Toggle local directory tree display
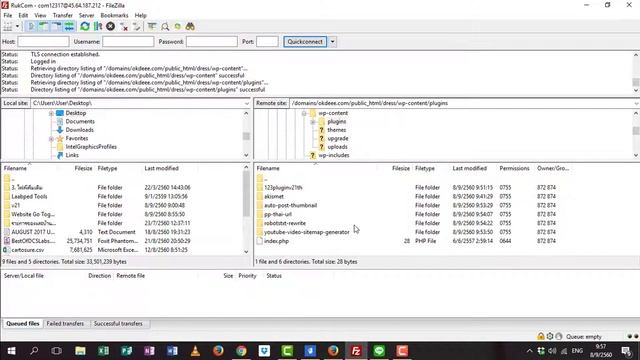 point(43,27)
